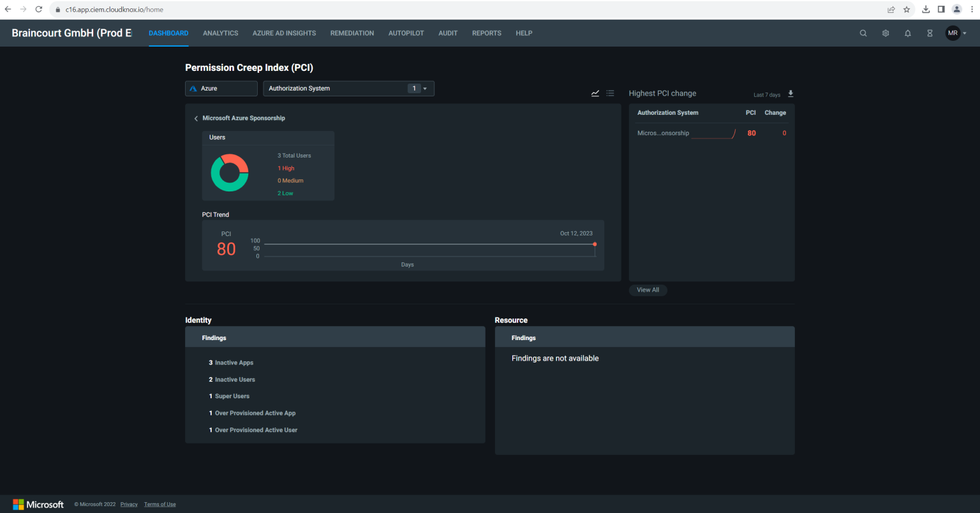The image size is (980, 513).
Task: Open the Authorization System dropdown
Action: click(424, 88)
